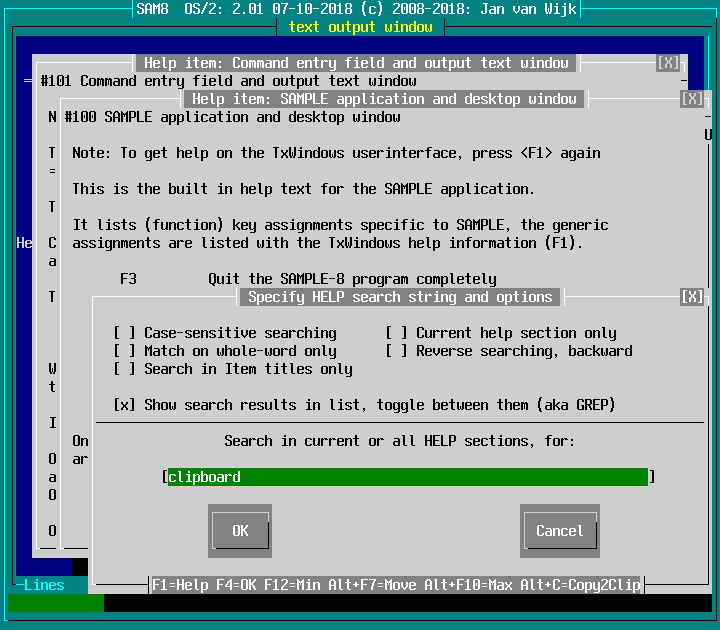The width and height of the screenshot is (720, 630).
Task: Click 'Specify HELP search string and options' title
Action: pos(400,297)
